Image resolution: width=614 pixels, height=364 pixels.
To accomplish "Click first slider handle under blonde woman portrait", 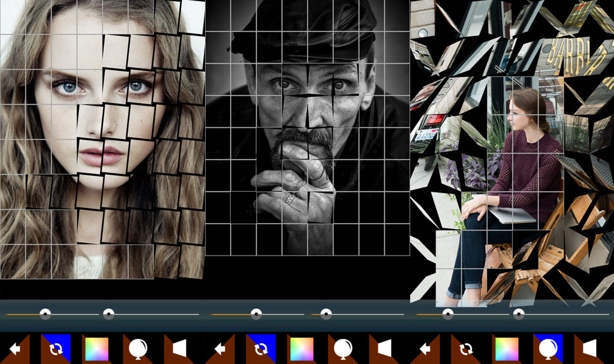I will coord(45,314).
